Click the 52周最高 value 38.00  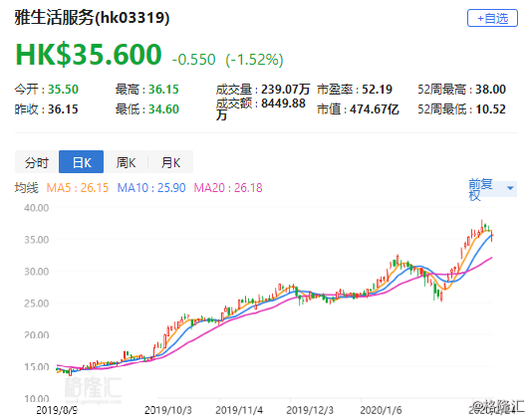[x=490, y=90]
